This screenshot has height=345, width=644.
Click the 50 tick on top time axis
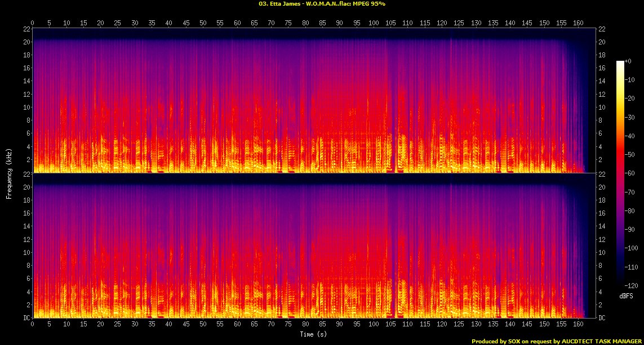pyautogui.click(x=203, y=23)
